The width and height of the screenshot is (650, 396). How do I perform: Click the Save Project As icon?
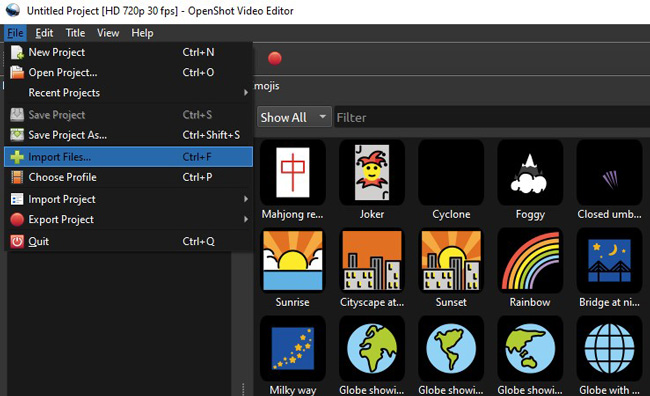tap(17, 135)
